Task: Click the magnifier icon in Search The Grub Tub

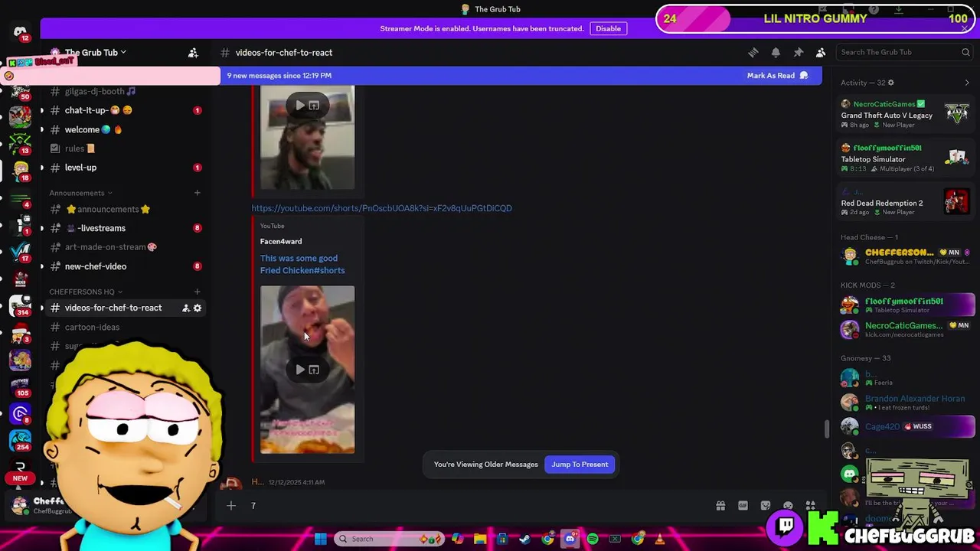Action: click(x=965, y=52)
